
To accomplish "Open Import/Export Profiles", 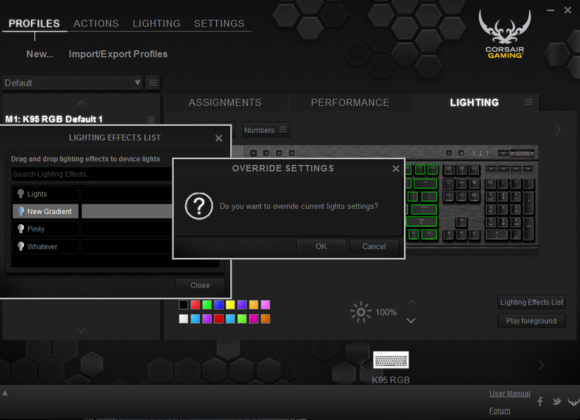I will tap(118, 54).
